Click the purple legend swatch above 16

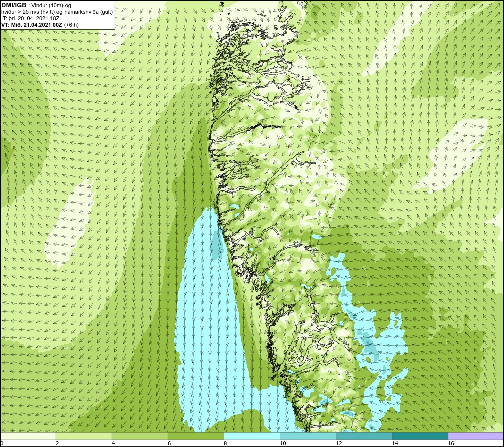coord(476,436)
